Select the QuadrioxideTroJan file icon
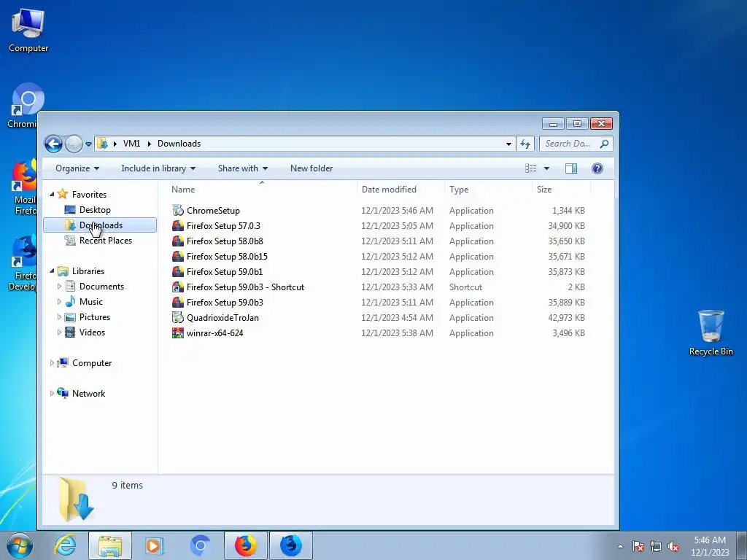The width and height of the screenshot is (747, 560). [178, 318]
